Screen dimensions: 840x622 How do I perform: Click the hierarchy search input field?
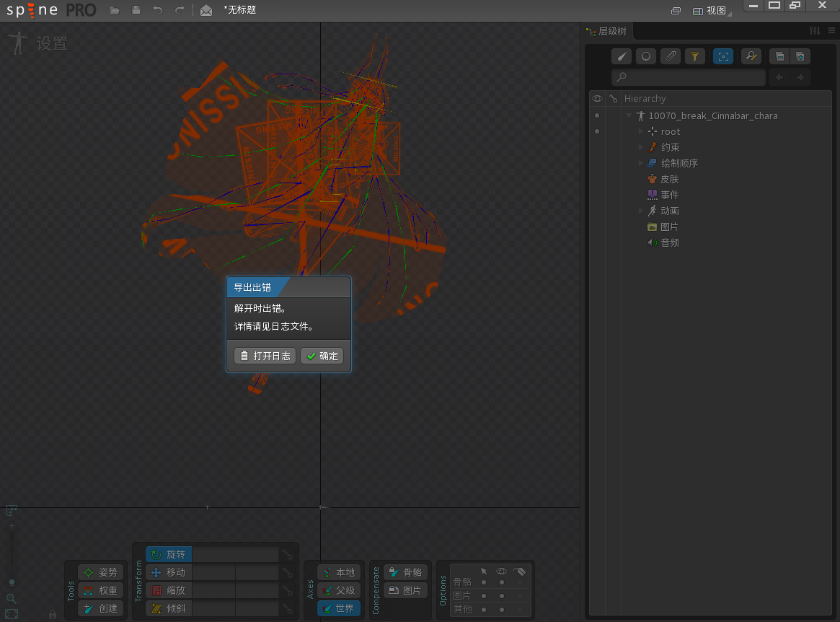point(689,77)
